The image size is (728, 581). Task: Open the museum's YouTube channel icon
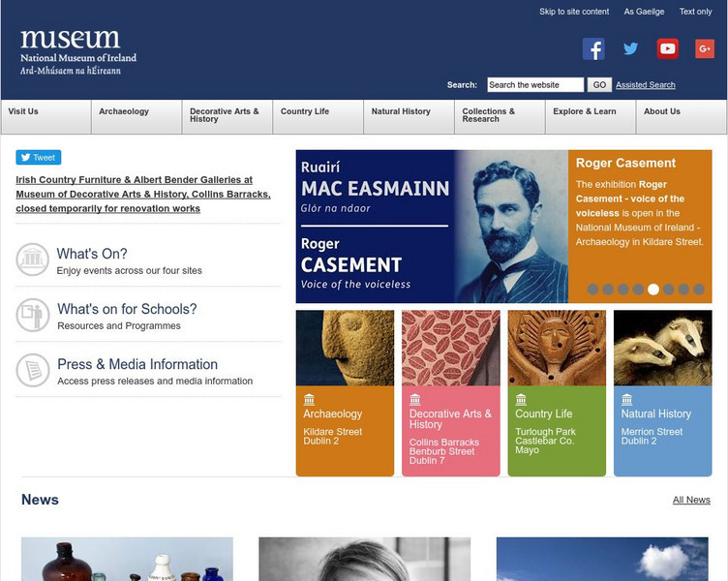point(668,48)
